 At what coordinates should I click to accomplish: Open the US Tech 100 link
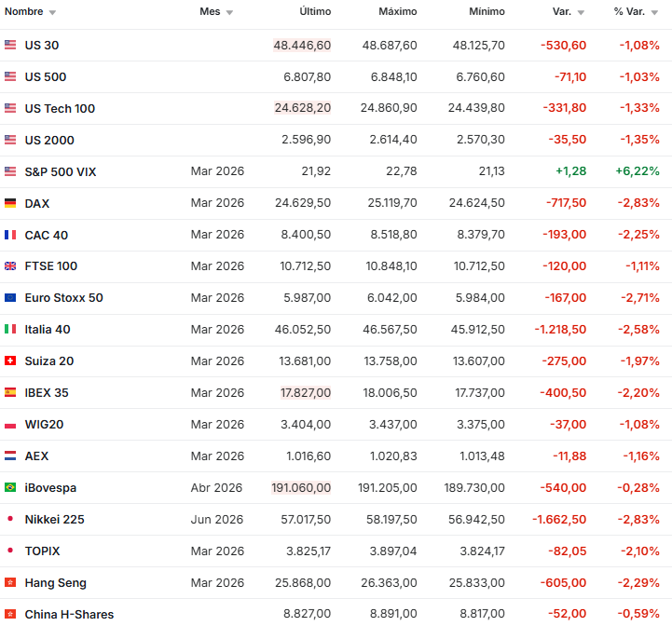coord(60,108)
